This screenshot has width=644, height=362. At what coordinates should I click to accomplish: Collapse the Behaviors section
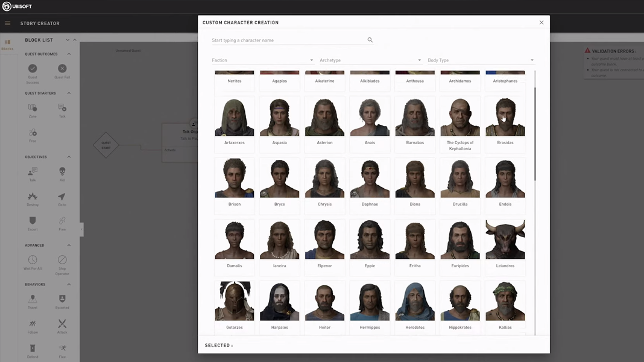point(69,284)
